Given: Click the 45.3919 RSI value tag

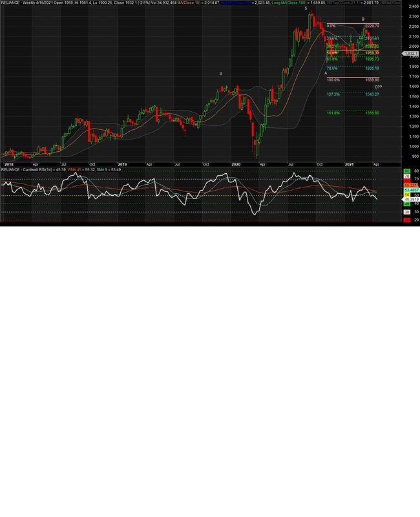Looking at the screenshot, I should pyautogui.click(x=411, y=200).
